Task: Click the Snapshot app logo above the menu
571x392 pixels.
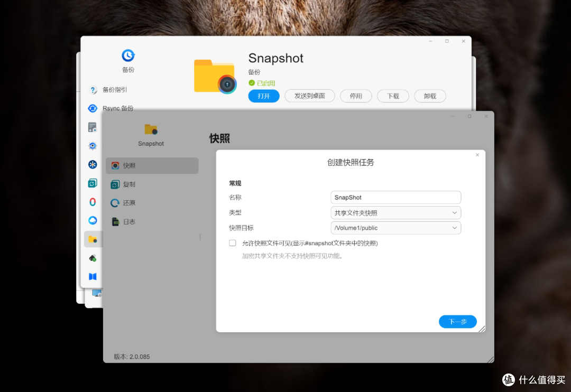Action: [151, 129]
